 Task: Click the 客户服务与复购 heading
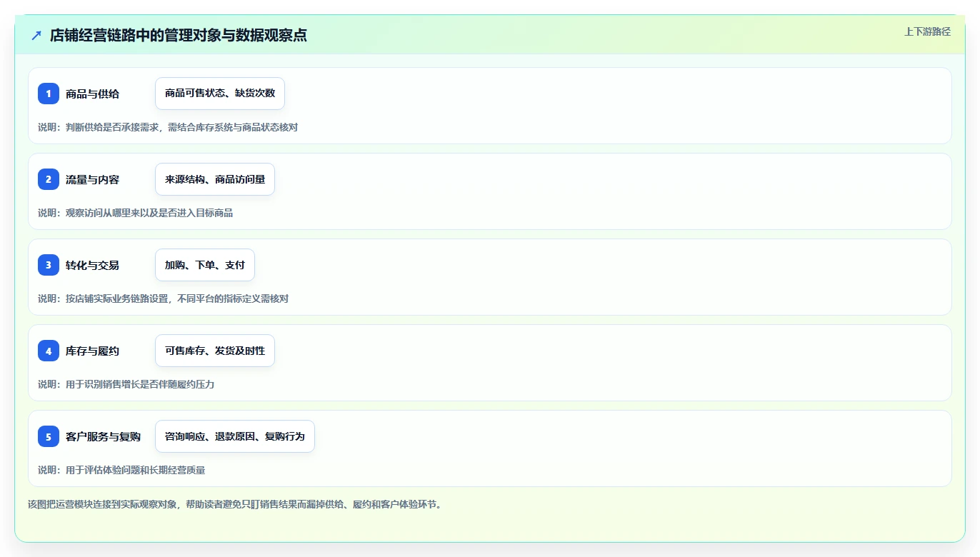[103, 436]
